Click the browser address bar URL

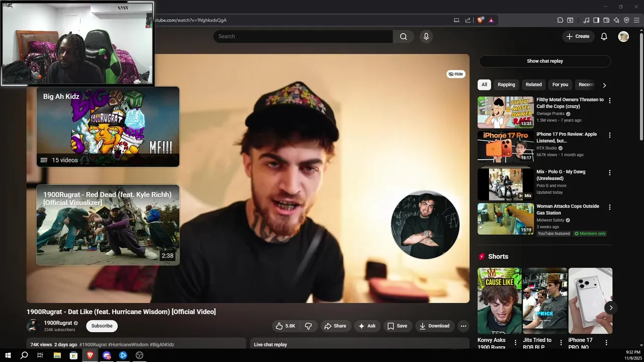tap(190, 20)
